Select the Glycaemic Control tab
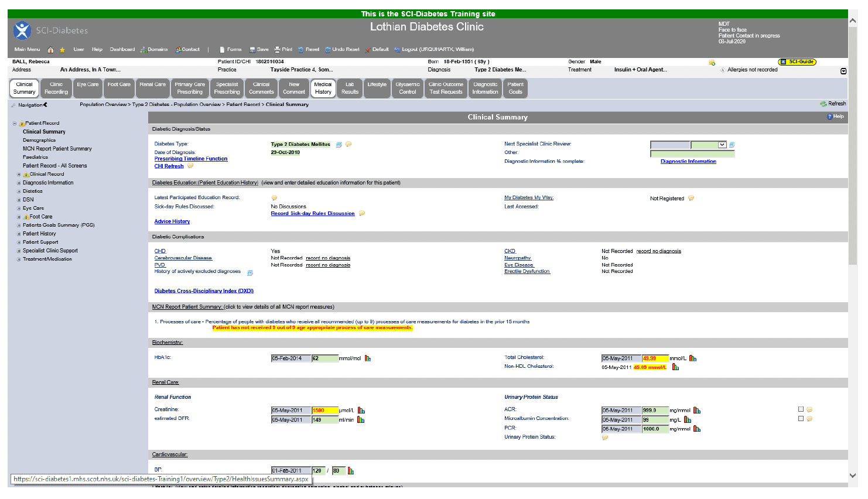Viewport: 868px width, 499px height. click(408, 88)
